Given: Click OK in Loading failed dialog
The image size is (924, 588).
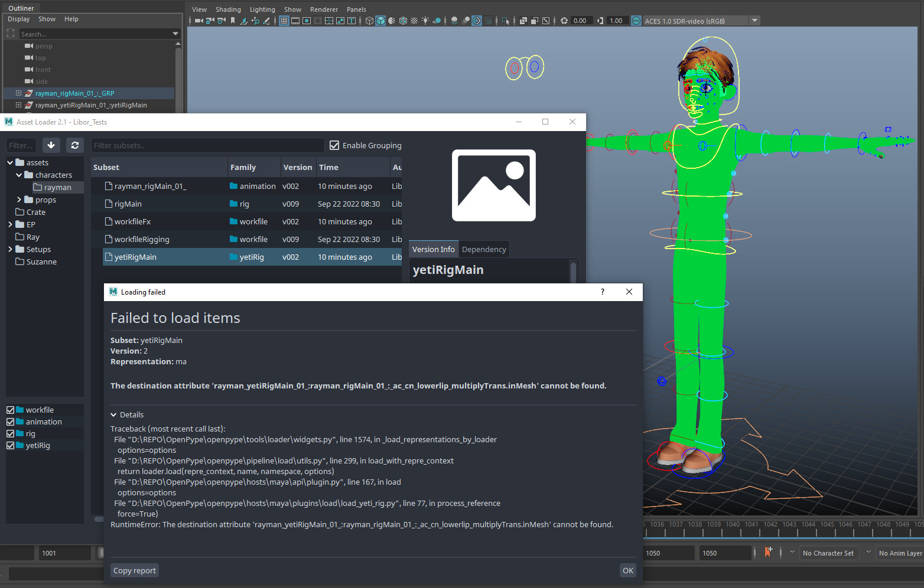Looking at the screenshot, I should click(628, 570).
